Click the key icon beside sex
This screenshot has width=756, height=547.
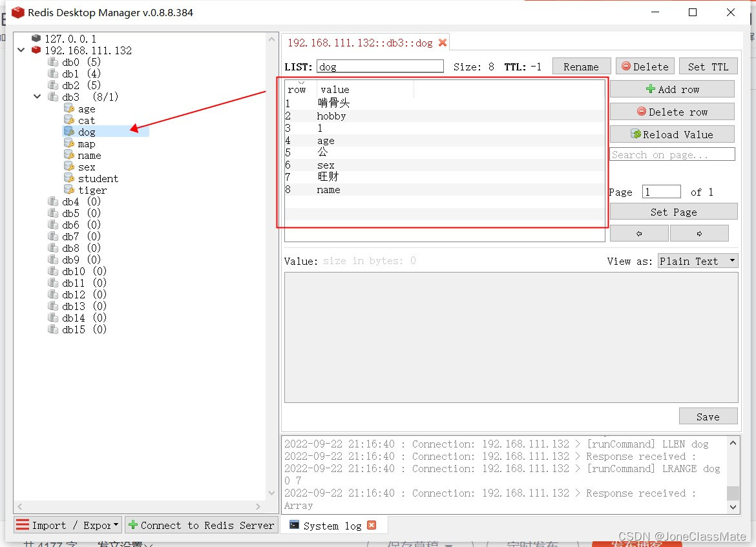(69, 166)
